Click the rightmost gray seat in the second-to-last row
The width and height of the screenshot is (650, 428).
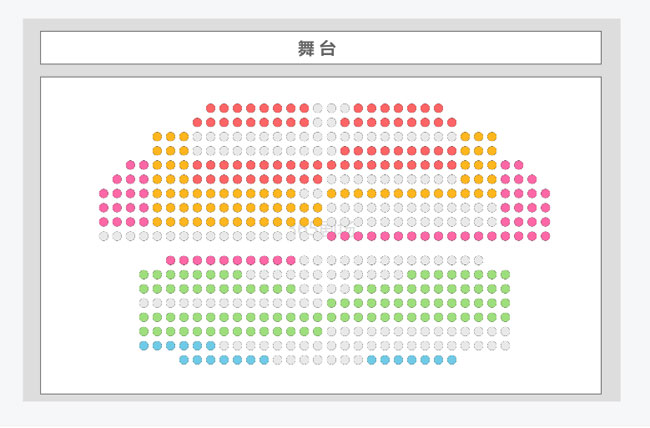505,346
